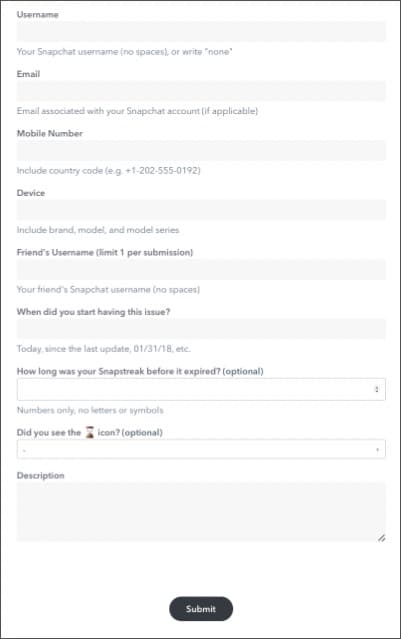
Task: Click the Snapstreak length stepper arrows
Action: 377,389
